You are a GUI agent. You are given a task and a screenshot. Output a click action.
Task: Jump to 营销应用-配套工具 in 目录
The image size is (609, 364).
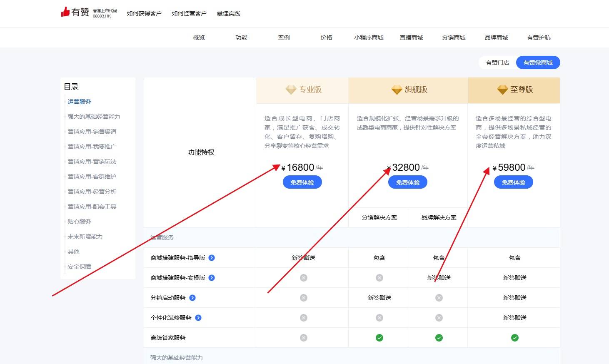pyautogui.click(x=92, y=207)
